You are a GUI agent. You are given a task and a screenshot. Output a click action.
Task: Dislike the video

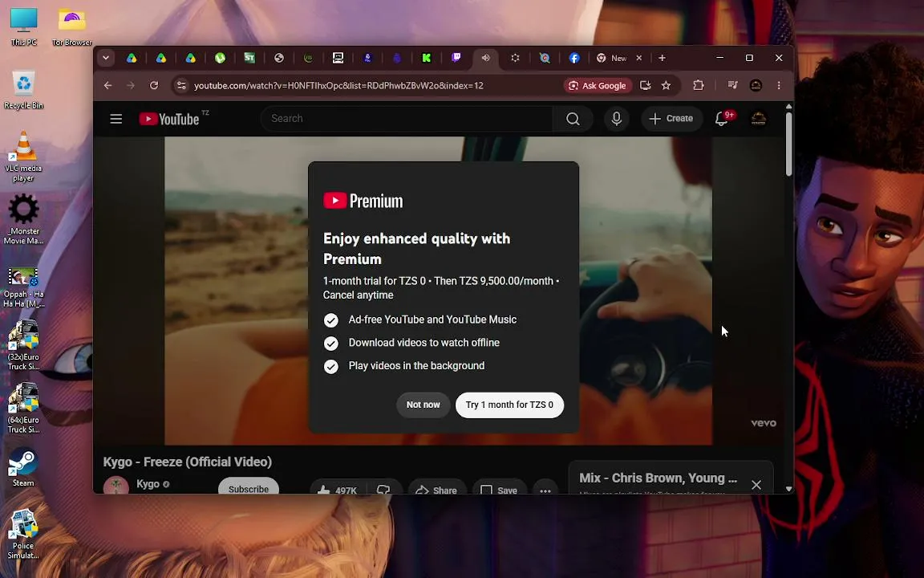(383, 490)
